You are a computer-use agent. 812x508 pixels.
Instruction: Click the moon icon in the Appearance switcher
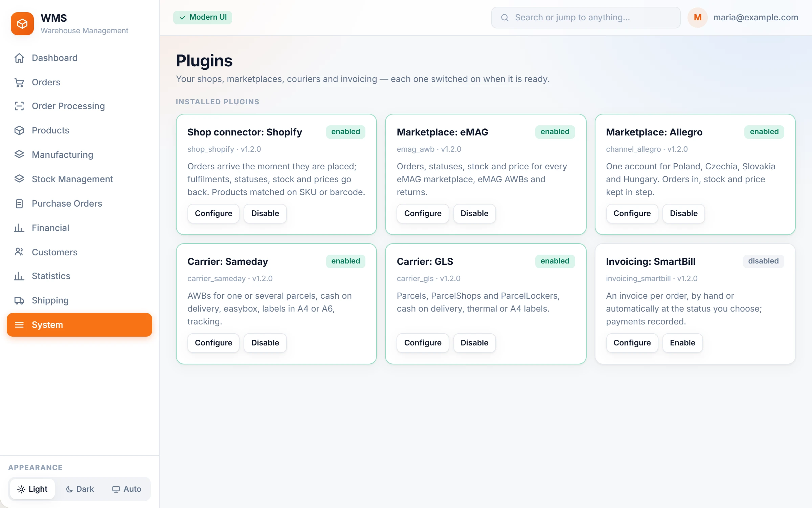click(69, 489)
